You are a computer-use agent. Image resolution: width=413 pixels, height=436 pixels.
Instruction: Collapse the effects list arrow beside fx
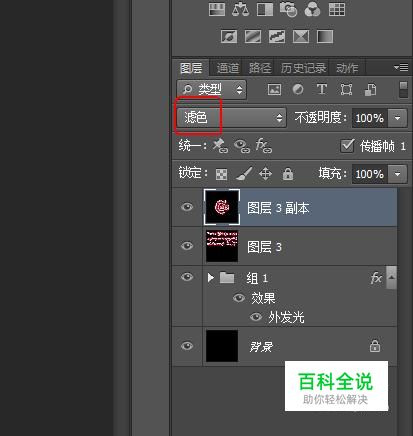[x=392, y=277]
